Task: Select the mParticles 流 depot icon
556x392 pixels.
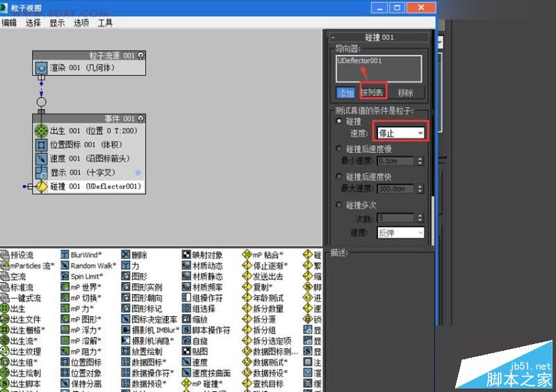Action: [5, 266]
